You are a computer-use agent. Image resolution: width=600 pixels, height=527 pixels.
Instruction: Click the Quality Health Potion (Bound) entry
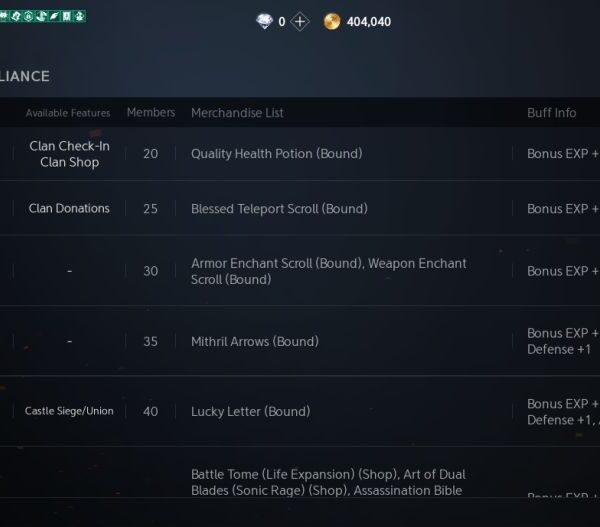pyautogui.click(x=276, y=154)
